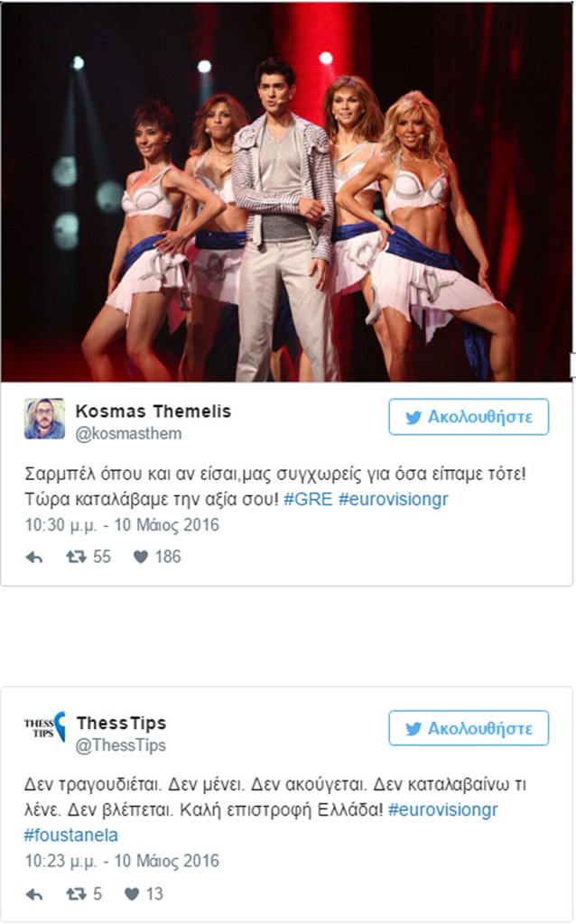Viewport: 576px width, 924px height.
Task: Retweet the Kosmas Themelis tweet
Action: [x=76, y=557]
